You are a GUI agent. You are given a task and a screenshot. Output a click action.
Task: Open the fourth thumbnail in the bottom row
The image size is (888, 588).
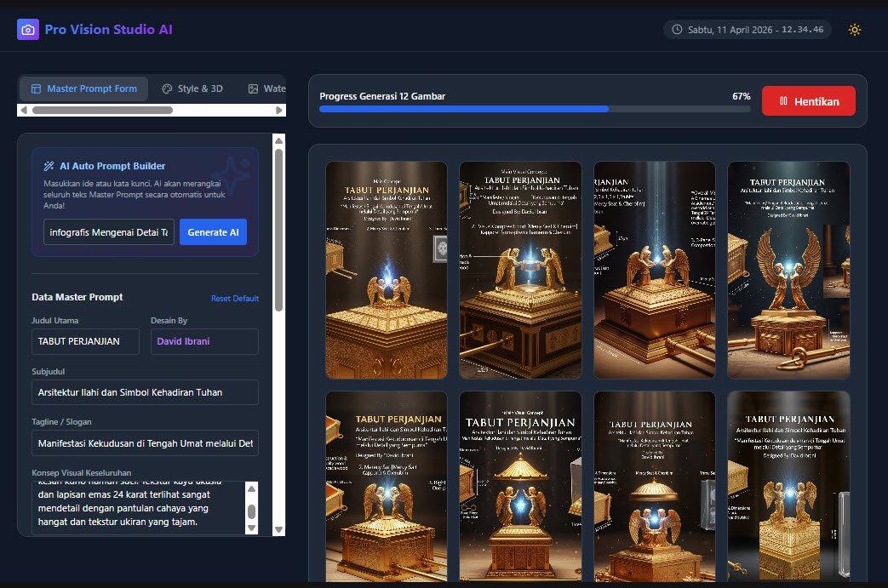coord(788,487)
